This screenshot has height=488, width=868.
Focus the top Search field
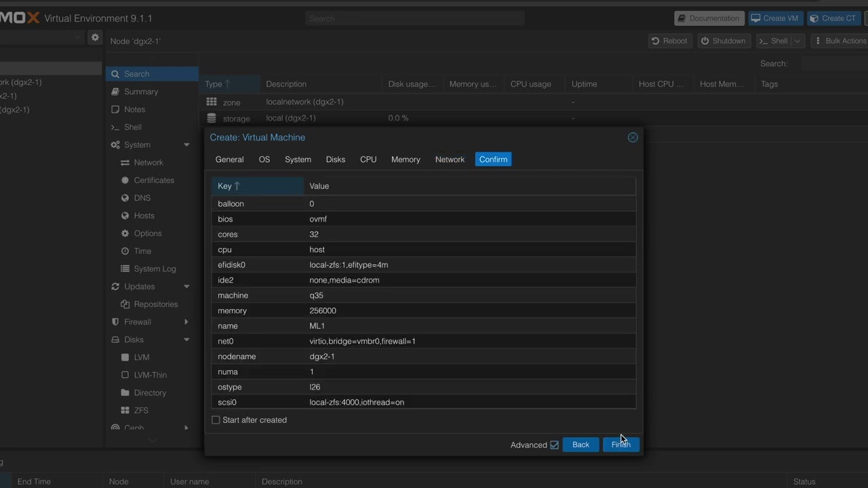pyautogui.click(x=414, y=18)
